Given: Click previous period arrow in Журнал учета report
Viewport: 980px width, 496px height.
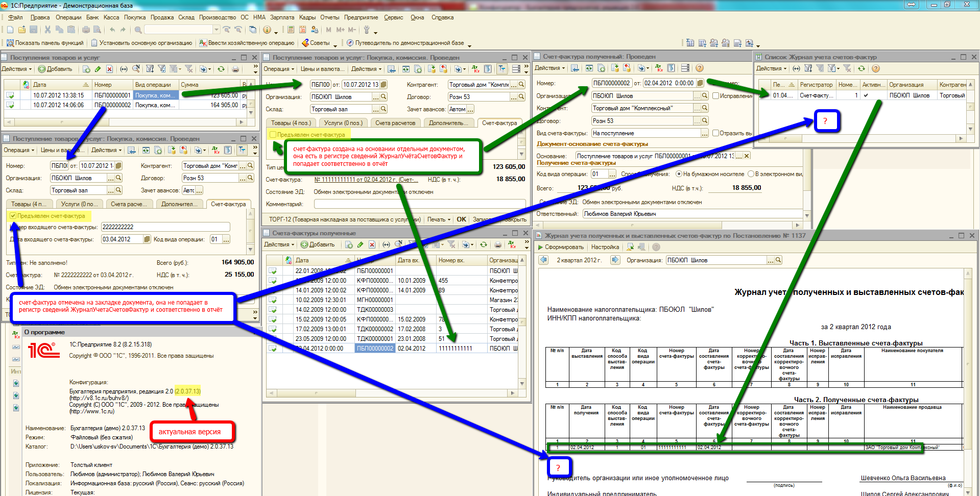Looking at the screenshot, I should click(544, 260).
